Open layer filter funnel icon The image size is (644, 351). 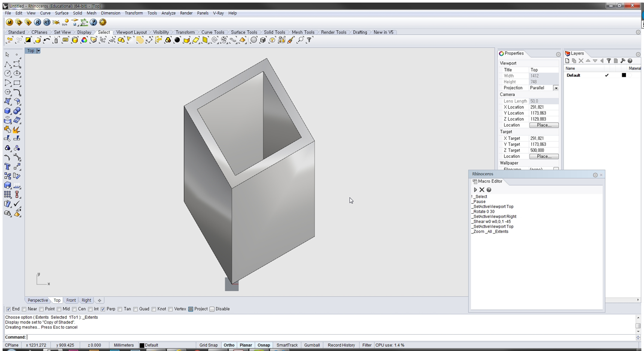click(609, 61)
